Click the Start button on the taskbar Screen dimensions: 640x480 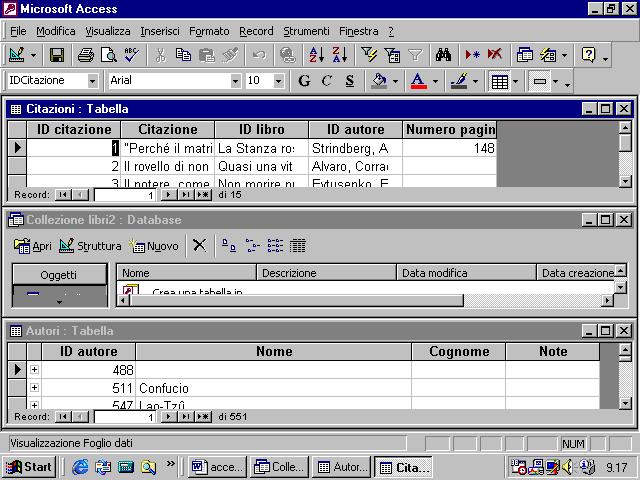29,467
